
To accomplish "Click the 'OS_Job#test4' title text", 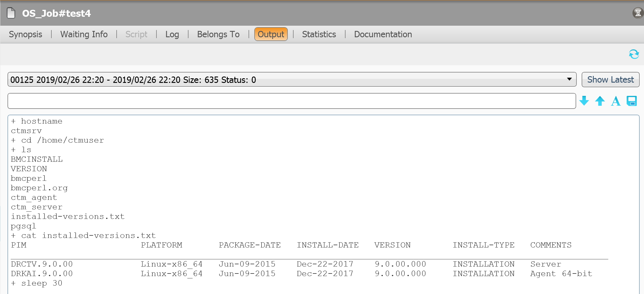I will point(56,13).
